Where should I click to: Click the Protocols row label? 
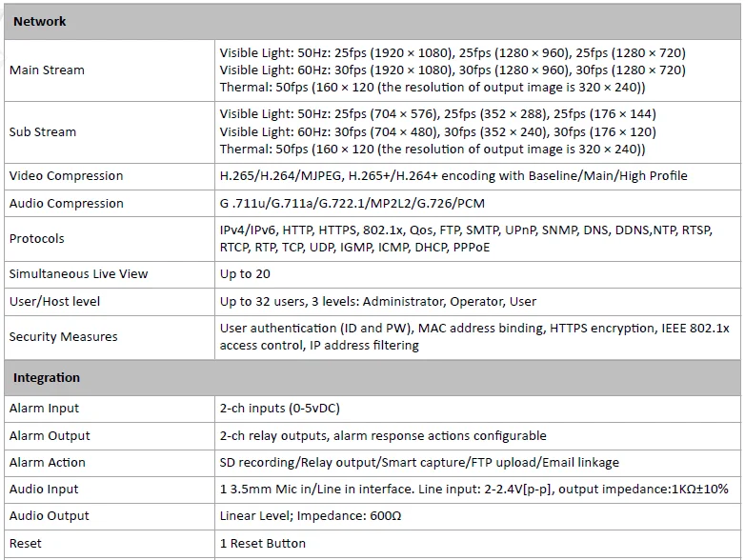coord(36,238)
